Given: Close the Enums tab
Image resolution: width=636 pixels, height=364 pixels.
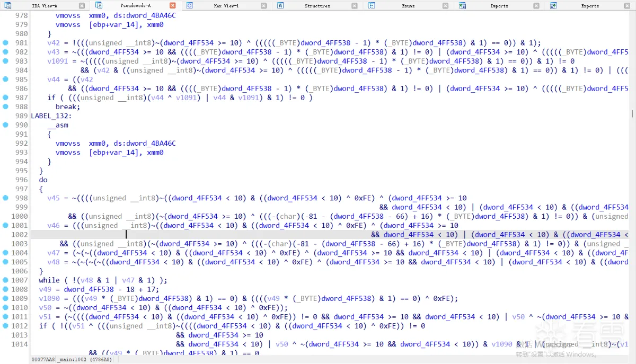Looking at the screenshot, I should 446,6.
